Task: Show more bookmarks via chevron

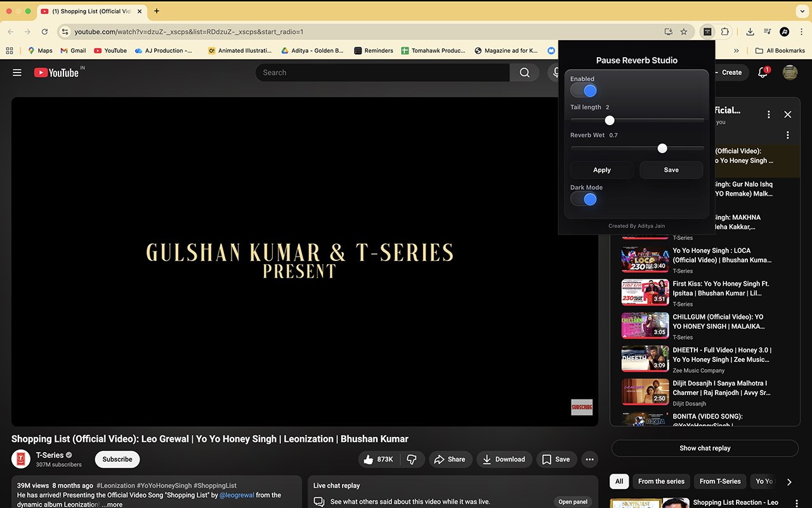Action: (x=736, y=51)
